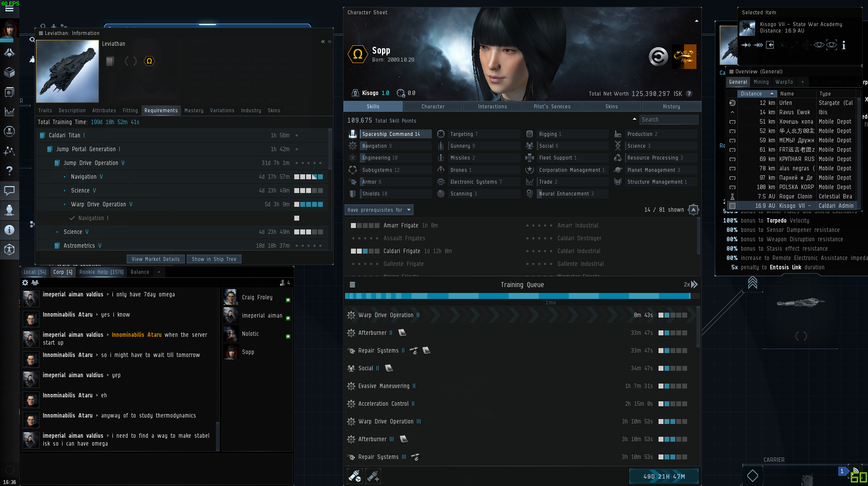This screenshot has height=486, width=868.
Task: Collapse the skill groups arrow beside Search
Action: pos(634,119)
